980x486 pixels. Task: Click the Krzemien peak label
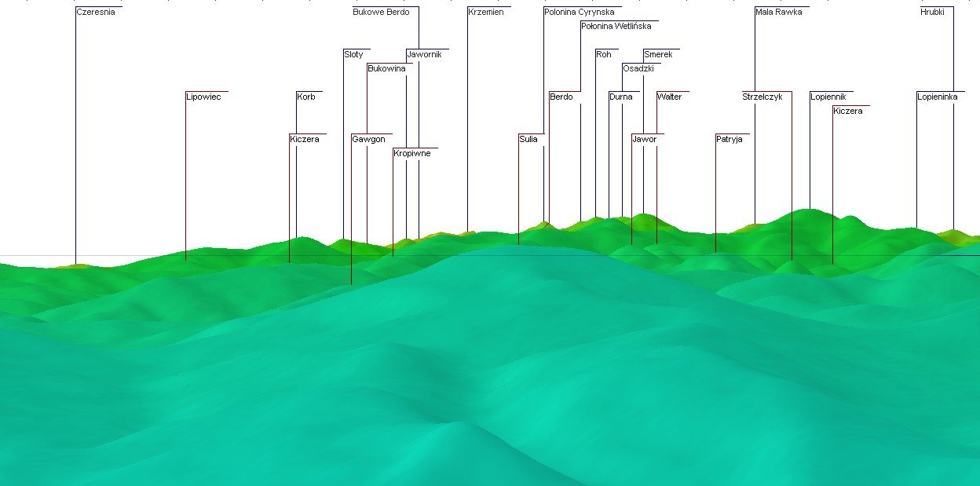(486, 13)
